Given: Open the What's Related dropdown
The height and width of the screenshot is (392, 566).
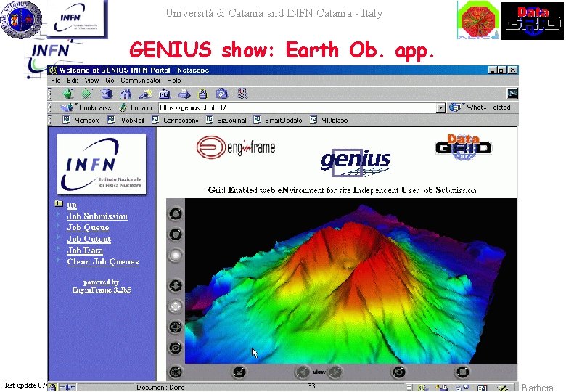Looking at the screenshot, I should pyautogui.click(x=480, y=107).
